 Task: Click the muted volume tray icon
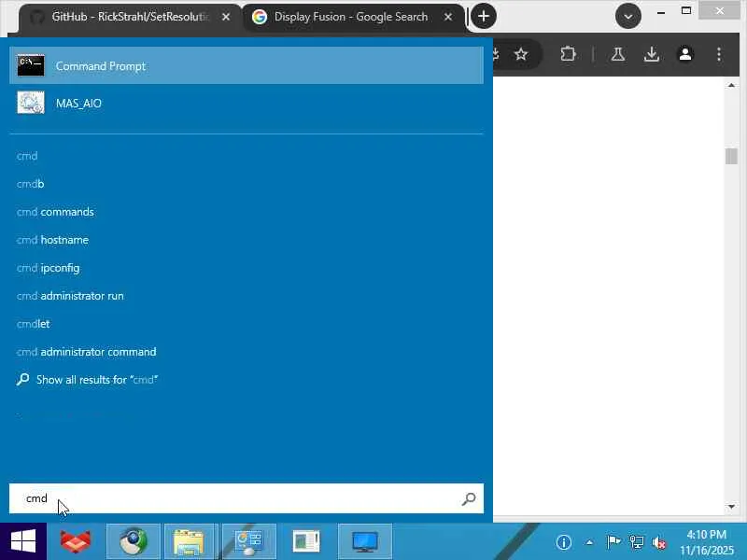(x=659, y=542)
